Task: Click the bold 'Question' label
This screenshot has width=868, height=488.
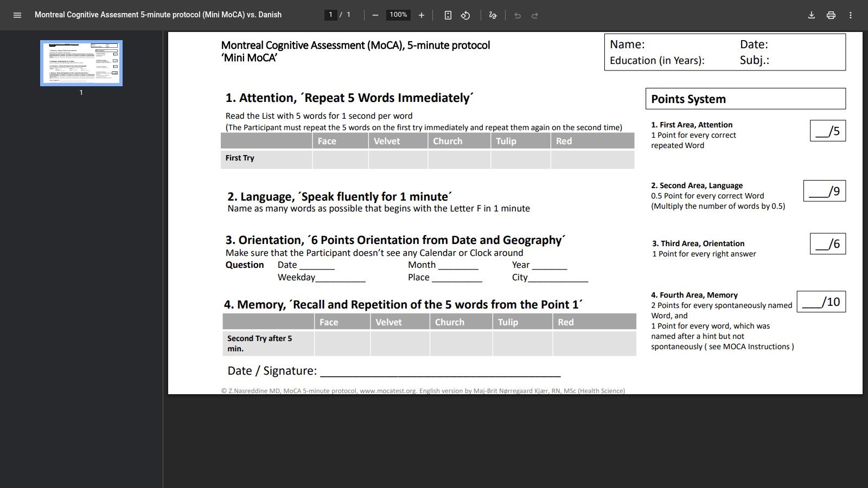Action: click(245, 265)
